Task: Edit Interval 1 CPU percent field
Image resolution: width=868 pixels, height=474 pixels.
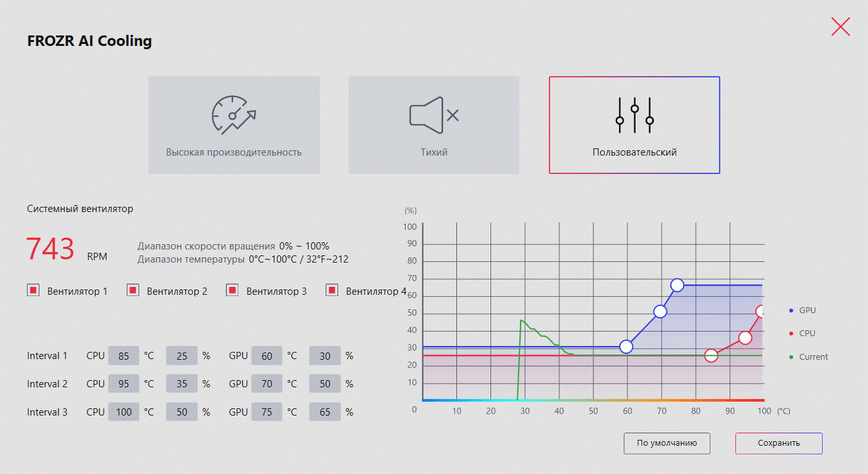Action: (182, 356)
